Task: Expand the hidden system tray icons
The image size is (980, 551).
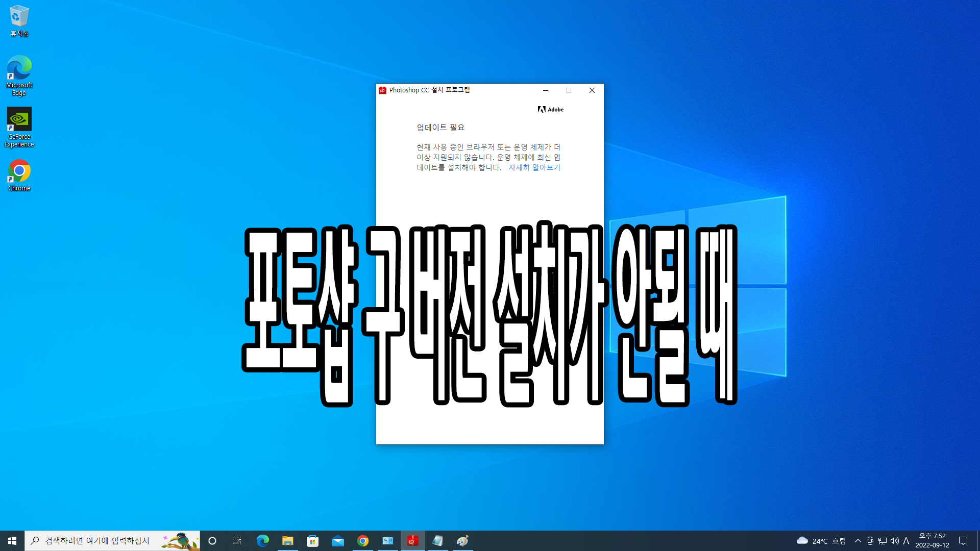Action: 857,541
